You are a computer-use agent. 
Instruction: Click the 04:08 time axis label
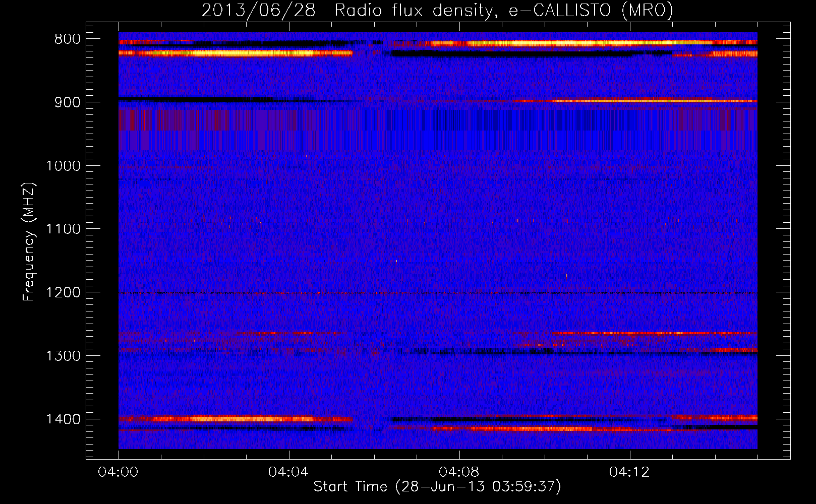coord(459,472)
